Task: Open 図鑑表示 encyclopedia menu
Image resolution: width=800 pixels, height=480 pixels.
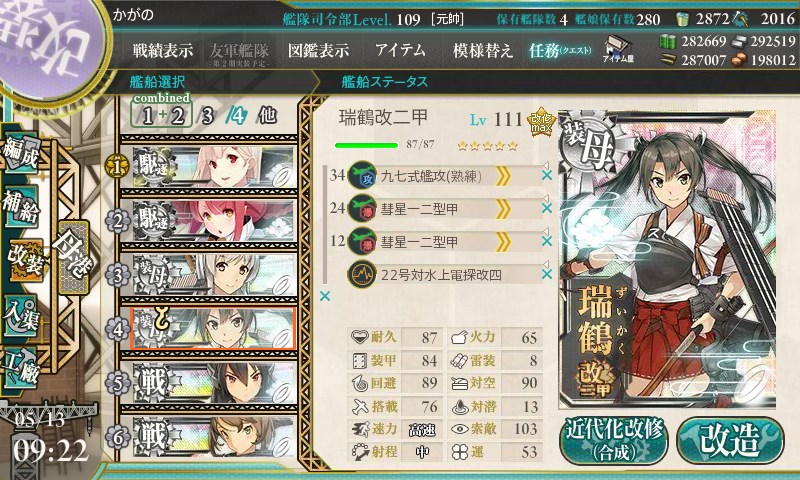Action: pyautogui.click(x=318, y=50)
